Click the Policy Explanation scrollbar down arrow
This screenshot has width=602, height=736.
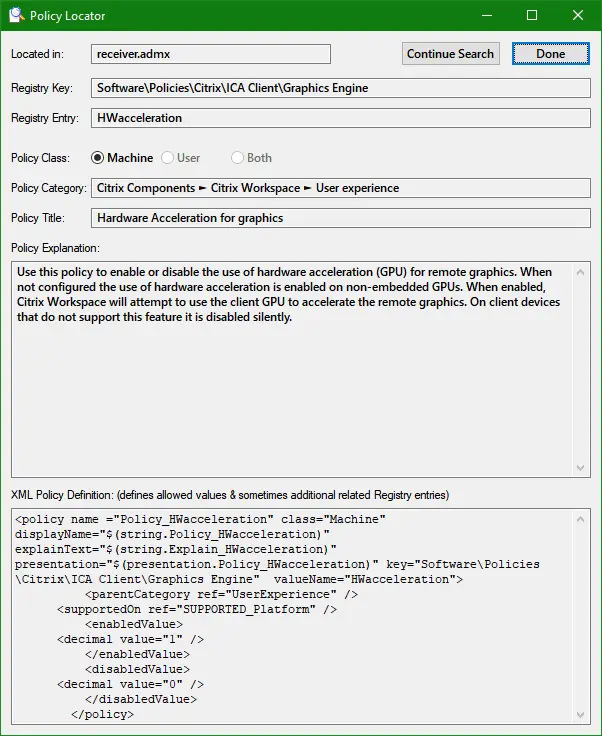pos(580,468)
